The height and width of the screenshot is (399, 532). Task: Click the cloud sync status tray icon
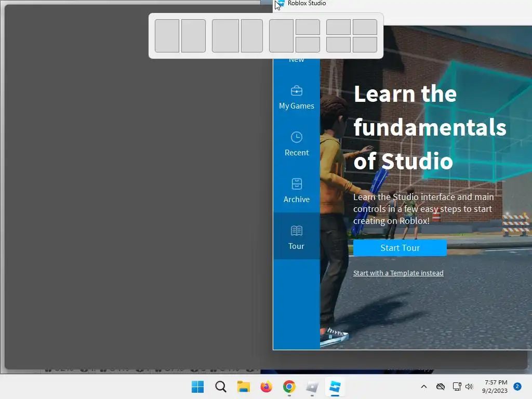(x=441, y=387)
